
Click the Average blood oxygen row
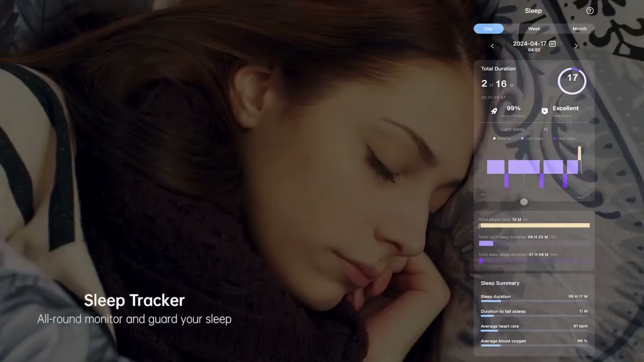point(534,342)
